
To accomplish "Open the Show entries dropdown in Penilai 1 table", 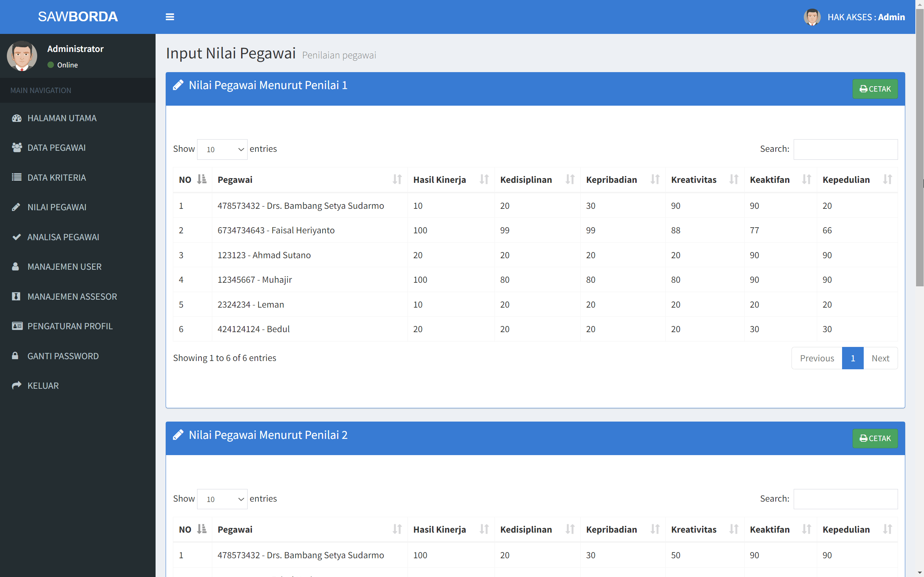I will pyautogui.click(x=222, y=149).
